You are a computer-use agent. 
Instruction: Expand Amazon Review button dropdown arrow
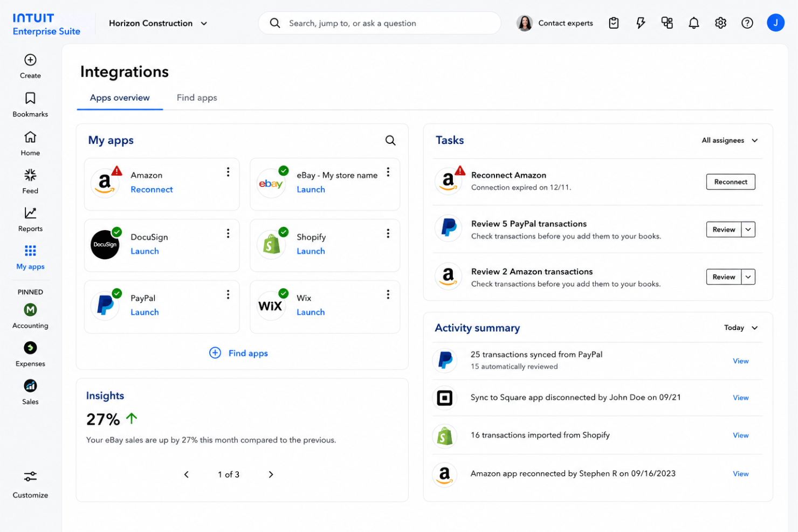[x=748, y=277]
